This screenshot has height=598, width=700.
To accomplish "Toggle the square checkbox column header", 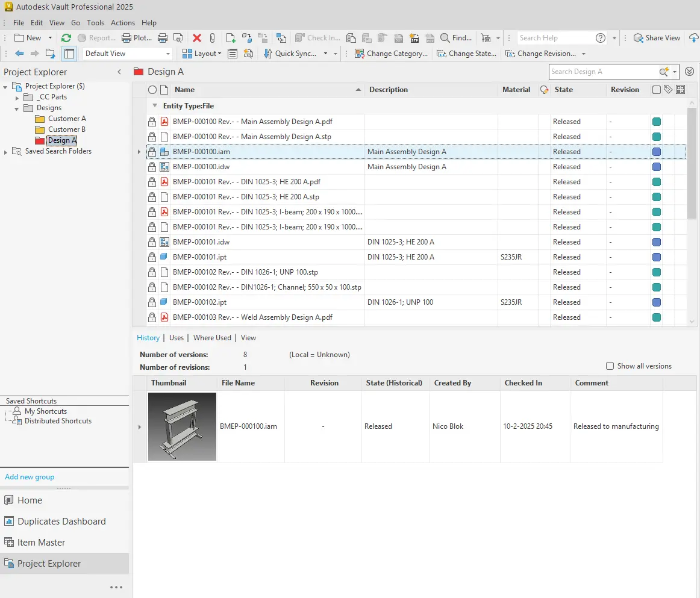I will 656,90.
